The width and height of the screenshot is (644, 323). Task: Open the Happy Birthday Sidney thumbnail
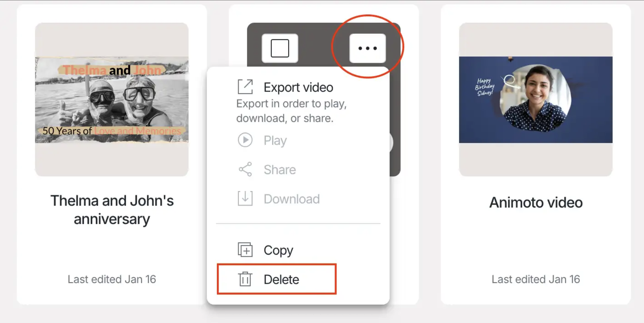[x=535, y=100]
